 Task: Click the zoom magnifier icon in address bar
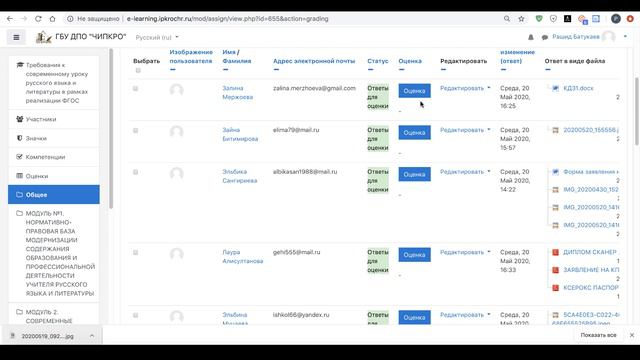[x=507, y=19]
